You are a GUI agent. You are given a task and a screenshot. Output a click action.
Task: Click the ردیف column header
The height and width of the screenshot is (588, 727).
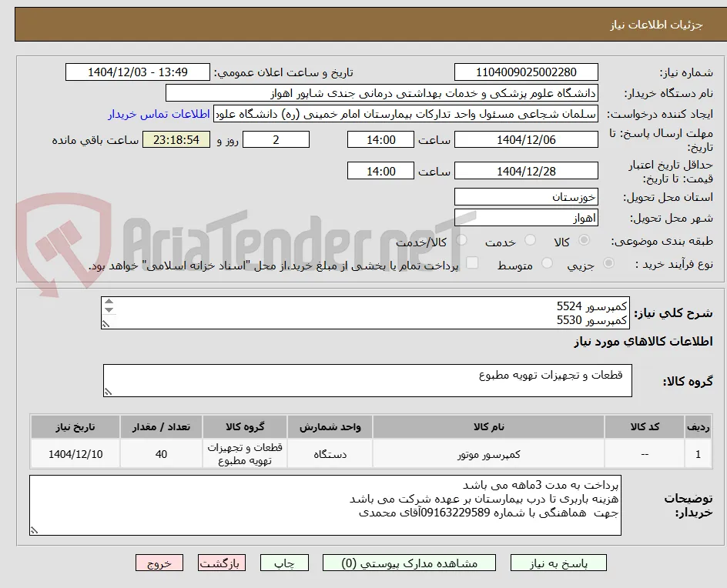click(x=698, y=426)
